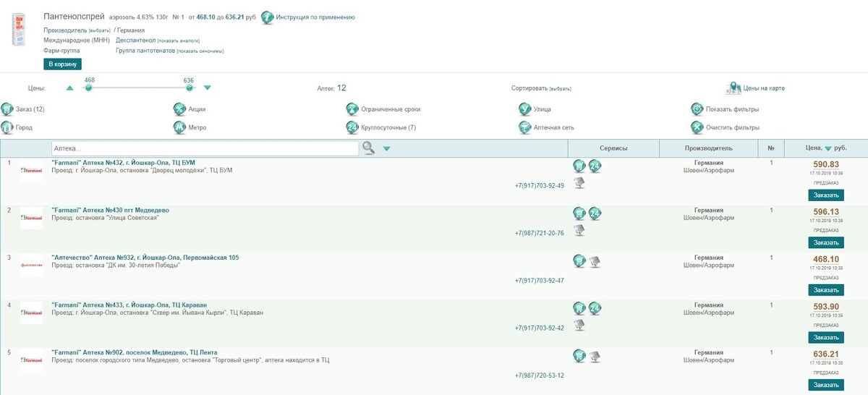Grab the maximum price slider handle at 636
This screenshot has height=395, width=868.
point(190,88)
